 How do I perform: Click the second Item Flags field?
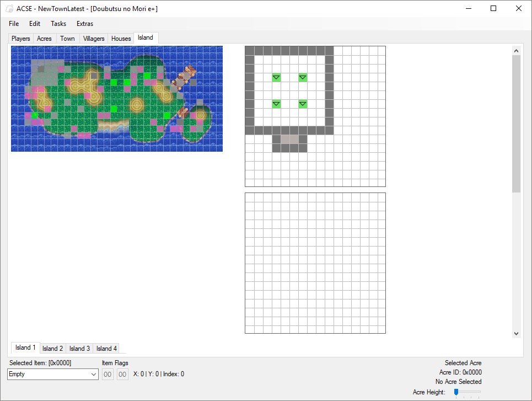click(122, 374)
